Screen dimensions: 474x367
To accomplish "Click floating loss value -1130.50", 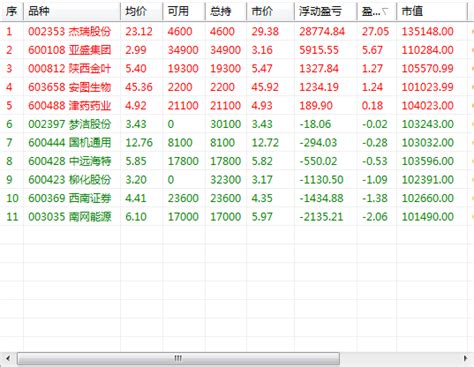I will pyautogui.click(x=321, y=180).
